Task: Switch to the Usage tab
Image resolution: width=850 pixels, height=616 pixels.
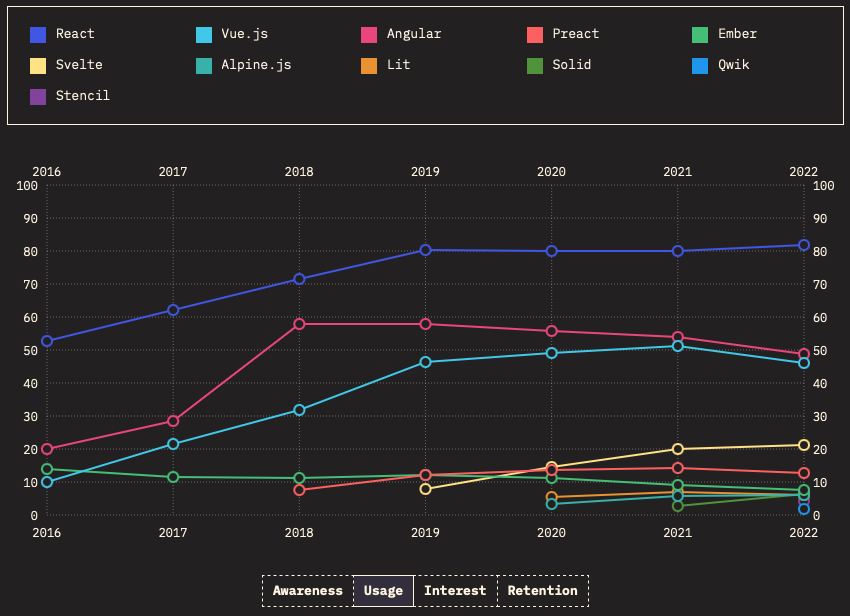Action: [383, 591]
